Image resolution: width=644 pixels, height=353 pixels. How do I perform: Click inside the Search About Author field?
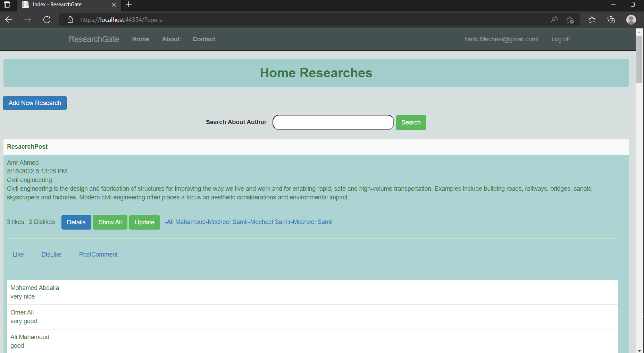(333, 122)
